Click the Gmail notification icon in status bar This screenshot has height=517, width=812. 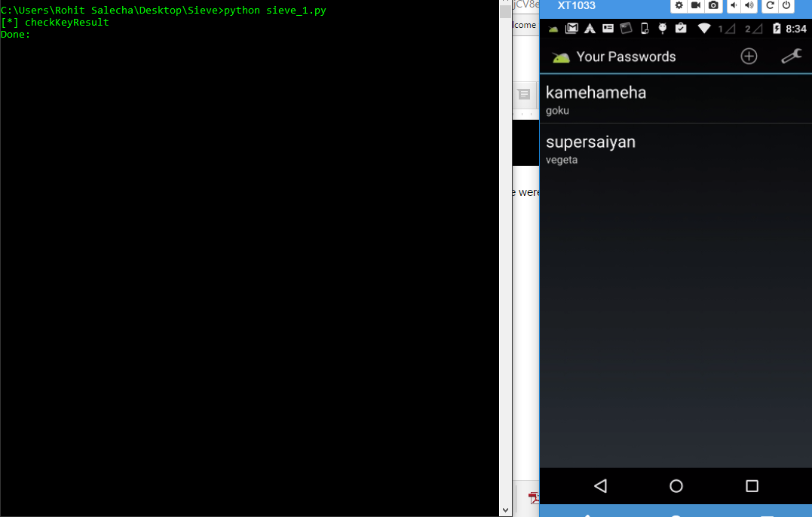(571, 29)
